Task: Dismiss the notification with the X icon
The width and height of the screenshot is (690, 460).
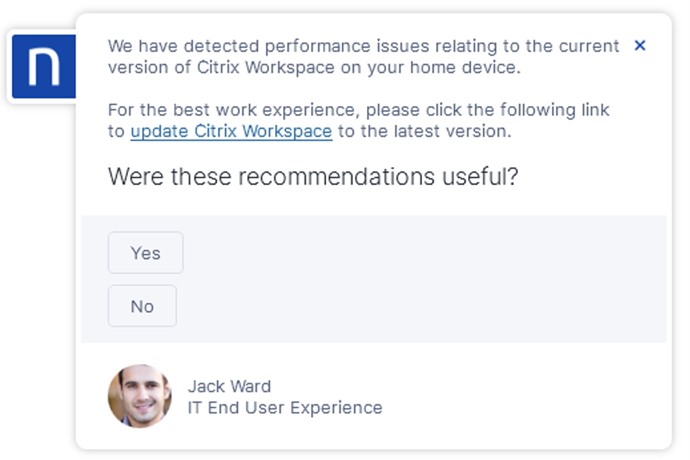Action: coord(640,46)
